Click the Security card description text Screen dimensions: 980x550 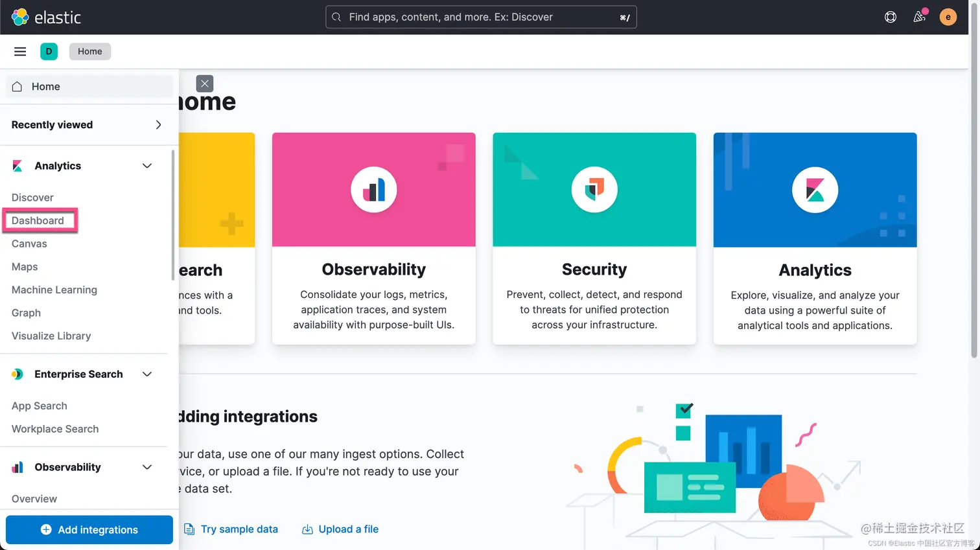click(x=594, y=310)
